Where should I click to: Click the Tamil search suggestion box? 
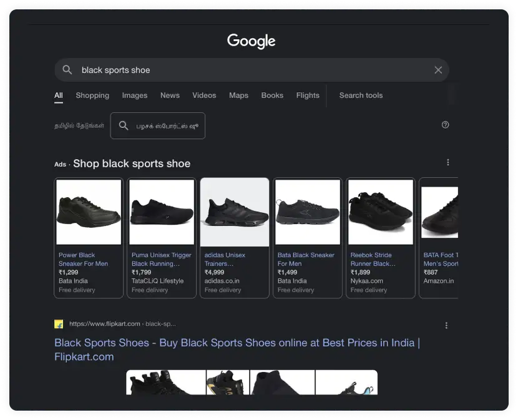coord(157,125)
